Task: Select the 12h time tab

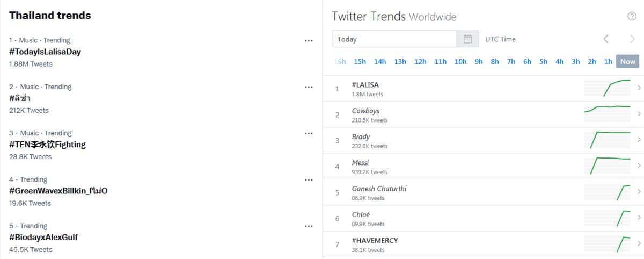Action: point(420,62)
